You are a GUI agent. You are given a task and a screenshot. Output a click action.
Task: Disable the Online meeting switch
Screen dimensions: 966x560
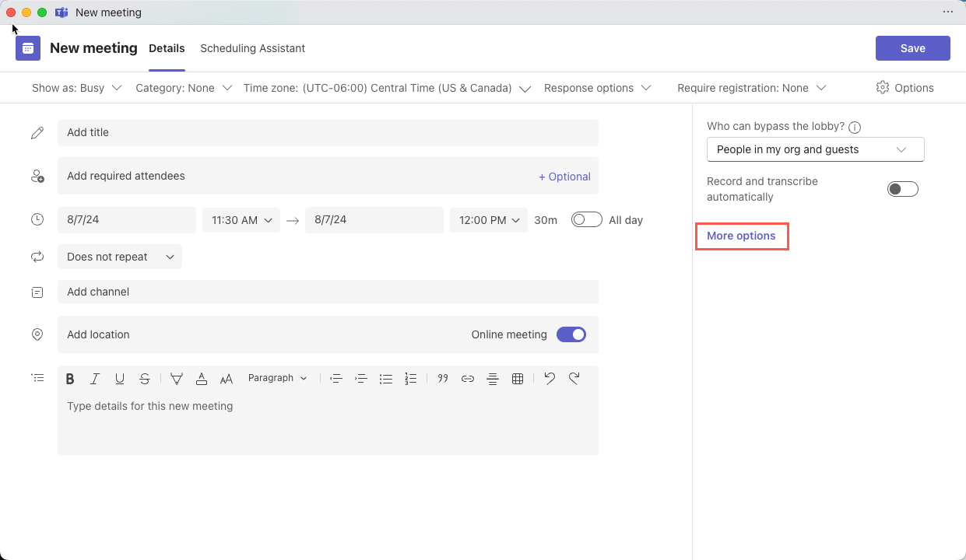tap(571, 334)
